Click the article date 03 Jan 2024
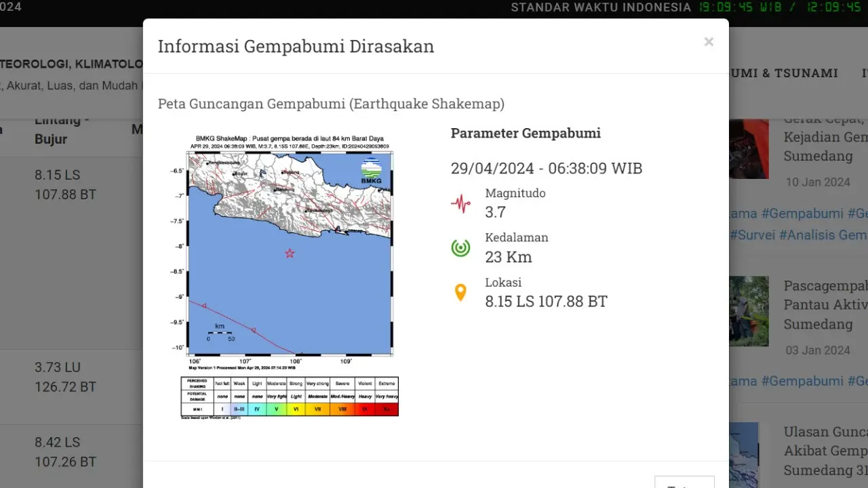Screen dimensions: 868x488 (817, 350)
